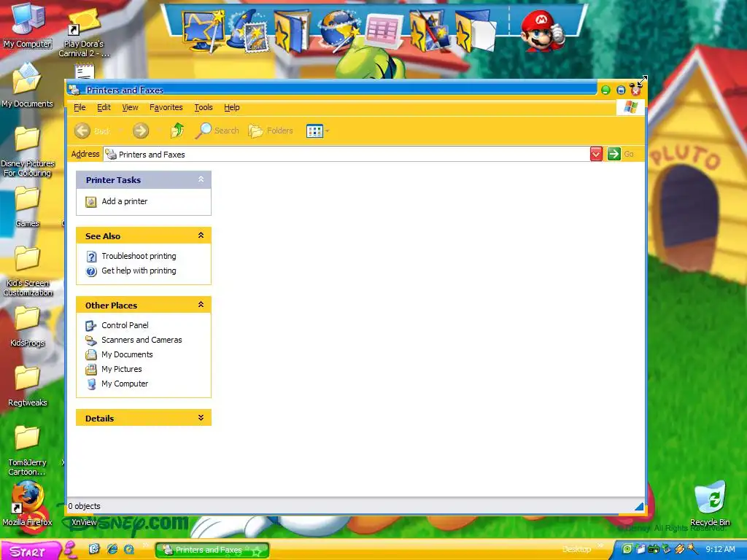
Task: Open the Edit menu
Action: (104, 107)
